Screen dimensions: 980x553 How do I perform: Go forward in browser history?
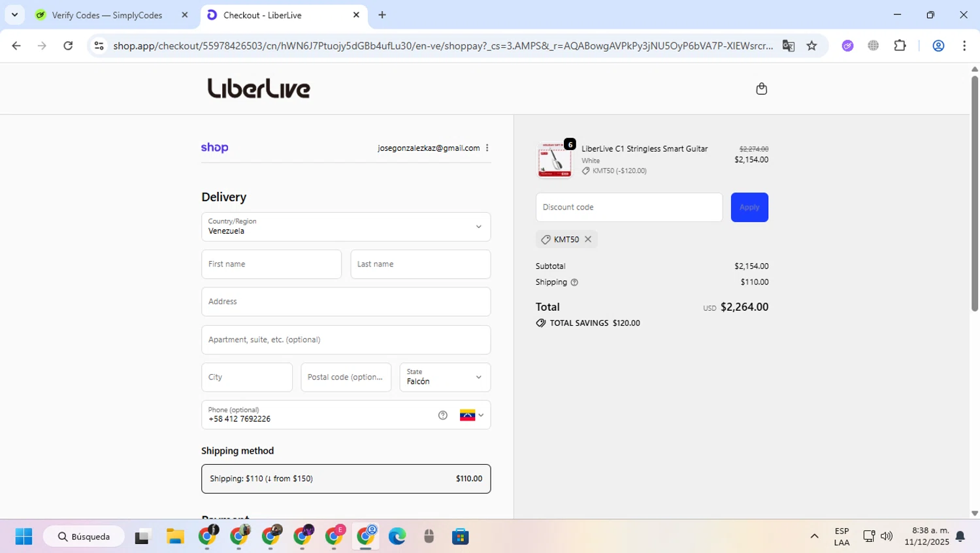point(42,46)
